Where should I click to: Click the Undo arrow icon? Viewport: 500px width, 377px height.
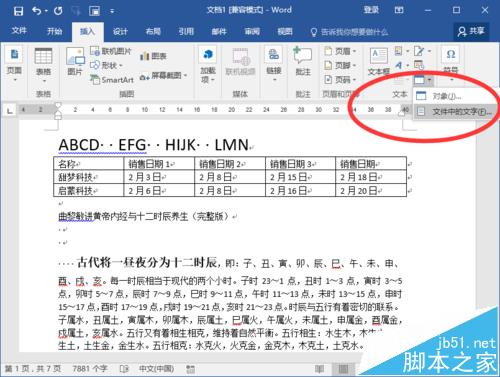[x=36, y=11]
